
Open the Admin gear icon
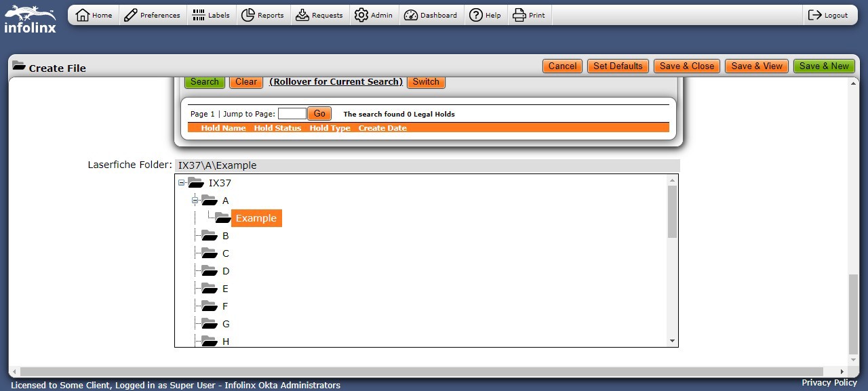(x=361, y=15)
